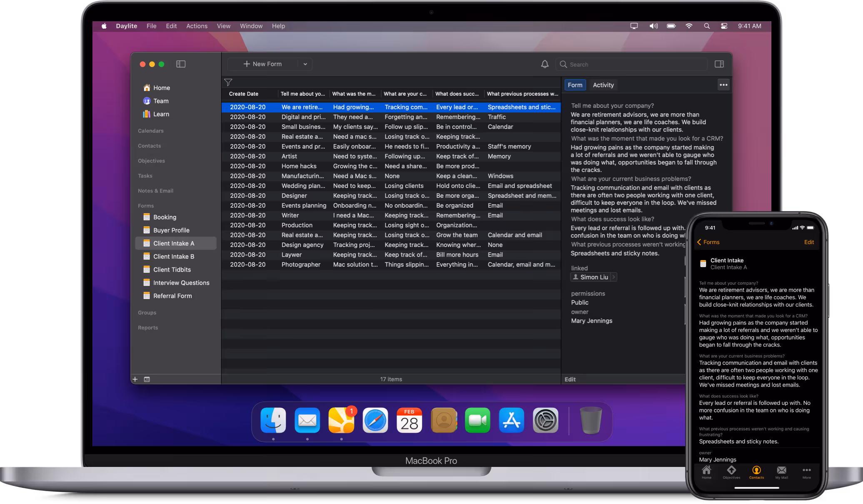Tap Edit on the iPhone screen
Viewport: 863px width, 504px height.
tap(809, 242)
